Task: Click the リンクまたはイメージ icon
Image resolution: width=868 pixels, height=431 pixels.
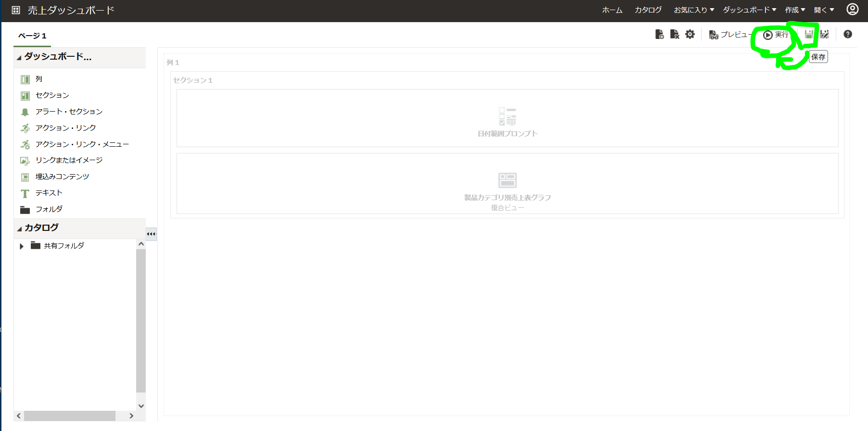Action: tap(25, 161)
